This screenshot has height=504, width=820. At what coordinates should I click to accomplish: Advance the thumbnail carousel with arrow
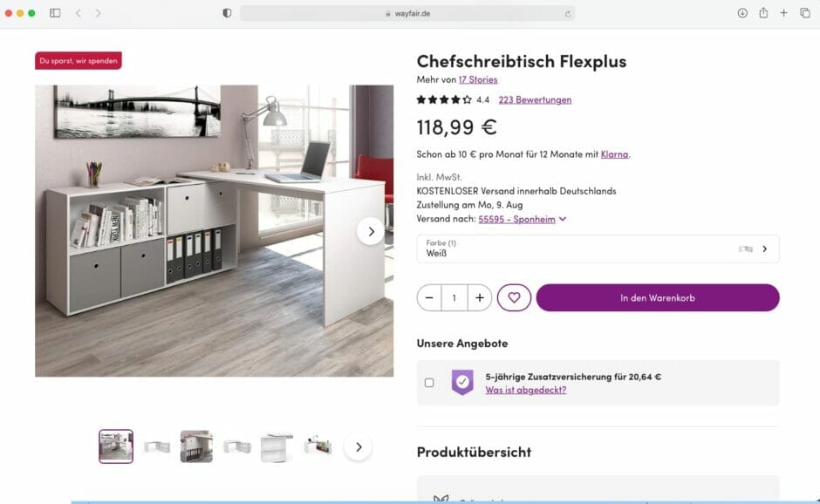click(x=359, y=447)
